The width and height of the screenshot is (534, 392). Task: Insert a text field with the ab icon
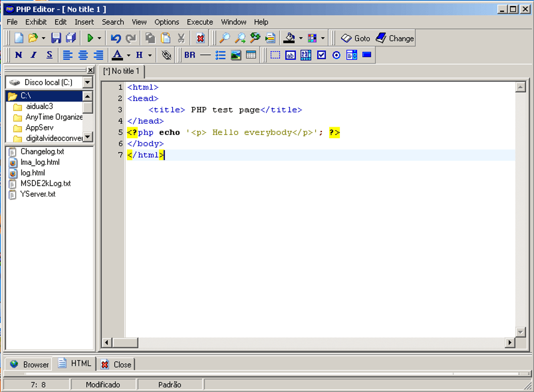coord(291,55)
